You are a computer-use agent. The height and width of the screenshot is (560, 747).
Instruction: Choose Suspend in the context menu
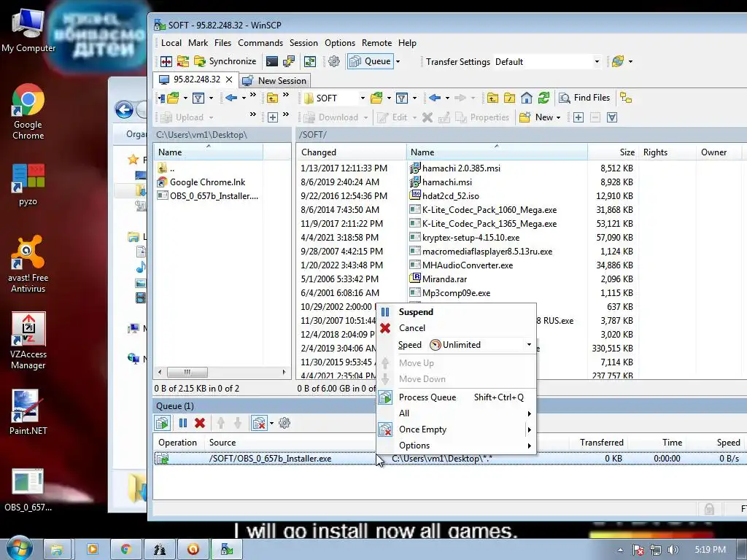point(457,312)
